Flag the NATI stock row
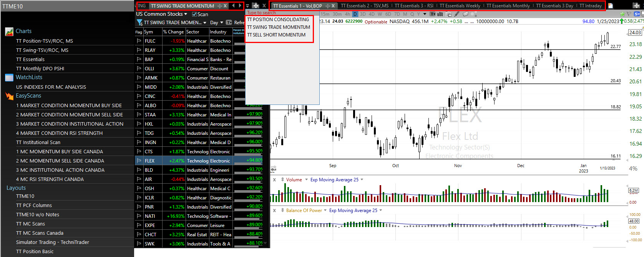Screen dimensions: 644x257 click(139, 216)
